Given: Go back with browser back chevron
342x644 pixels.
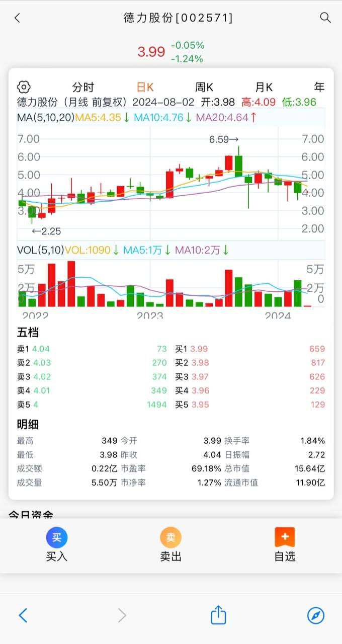Looking at the screenshot, I should pos(23,615).
